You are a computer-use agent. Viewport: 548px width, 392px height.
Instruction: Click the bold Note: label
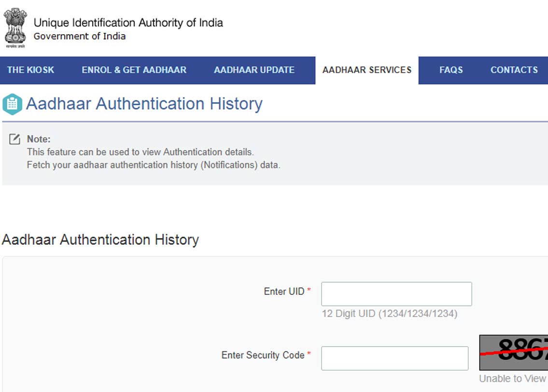(39, 139)
